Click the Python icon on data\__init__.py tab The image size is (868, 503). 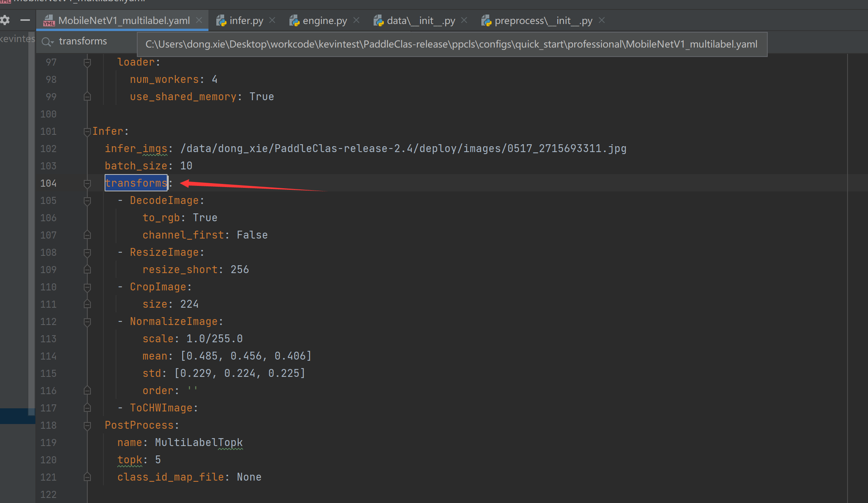coord(378,20)
